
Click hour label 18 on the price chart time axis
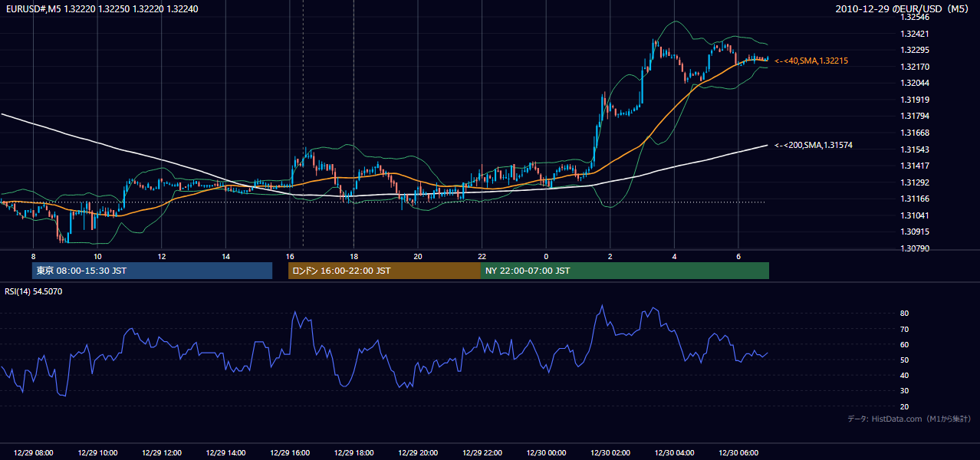[x=354, y=256]
